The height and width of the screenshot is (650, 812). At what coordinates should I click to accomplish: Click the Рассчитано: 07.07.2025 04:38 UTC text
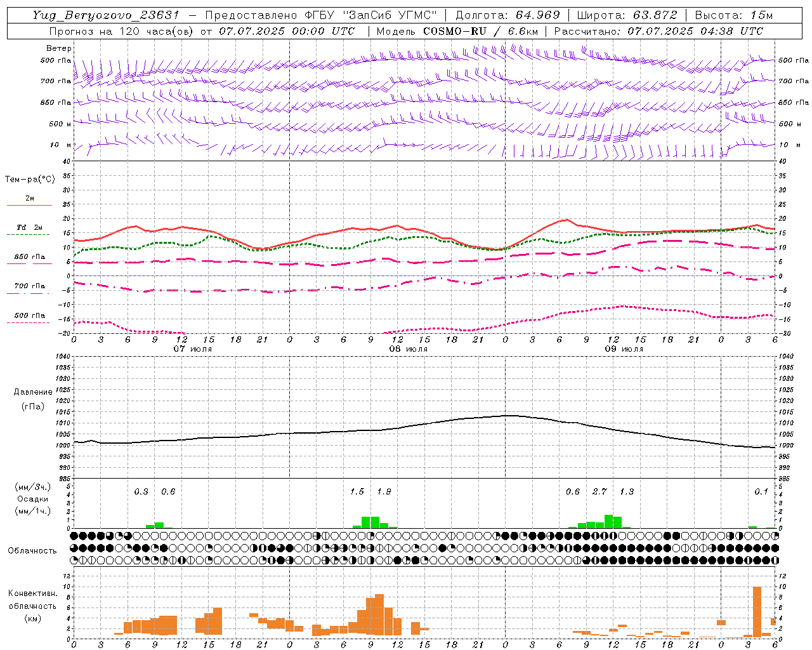coord(658,31)
